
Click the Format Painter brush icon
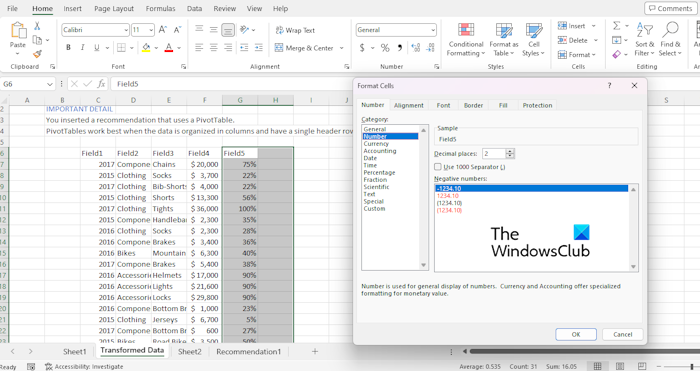(37, 54)
